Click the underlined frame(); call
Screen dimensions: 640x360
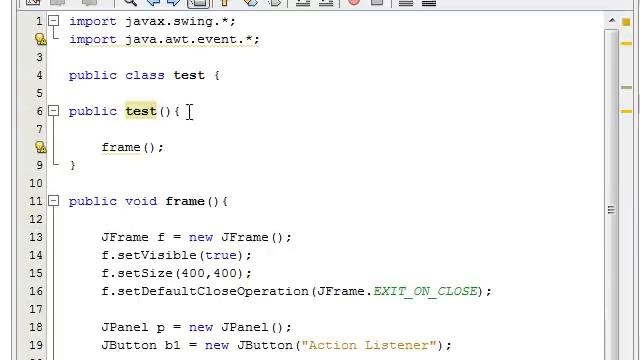(132, 147)
